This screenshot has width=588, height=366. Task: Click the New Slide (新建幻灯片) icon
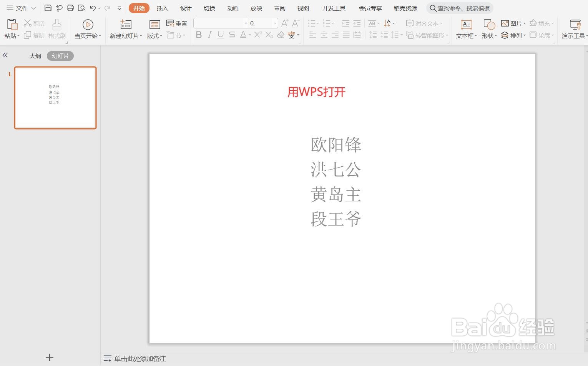tap(126, 25)
